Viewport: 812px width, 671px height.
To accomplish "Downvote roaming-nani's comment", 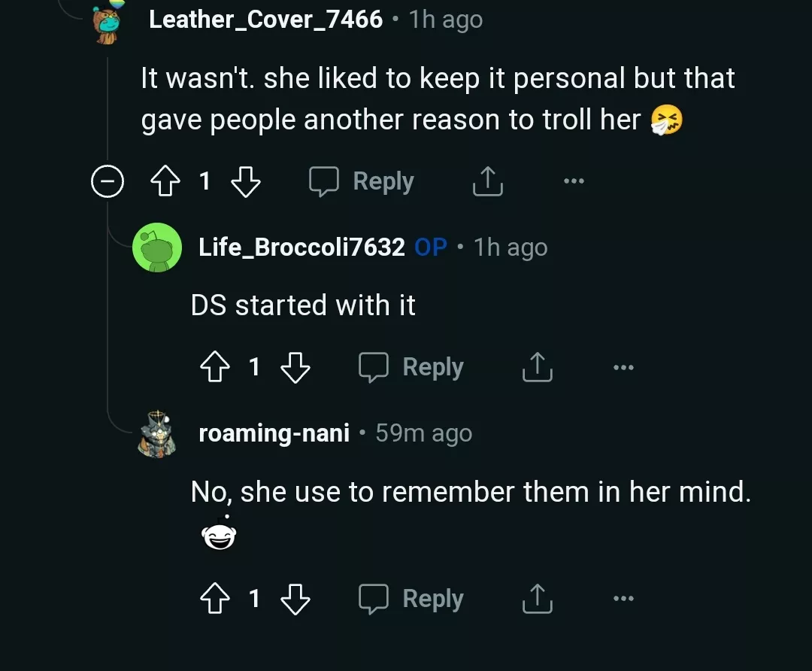I will (295, 599).
